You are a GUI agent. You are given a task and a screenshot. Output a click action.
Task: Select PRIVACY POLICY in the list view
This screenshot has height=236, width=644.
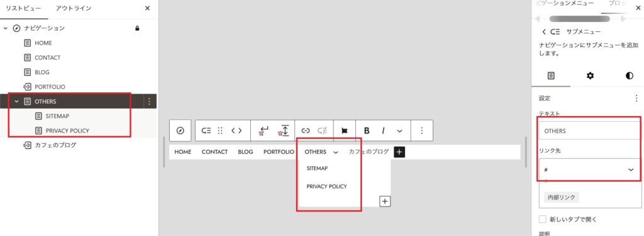pyautogui.click(x=67, y=131)
